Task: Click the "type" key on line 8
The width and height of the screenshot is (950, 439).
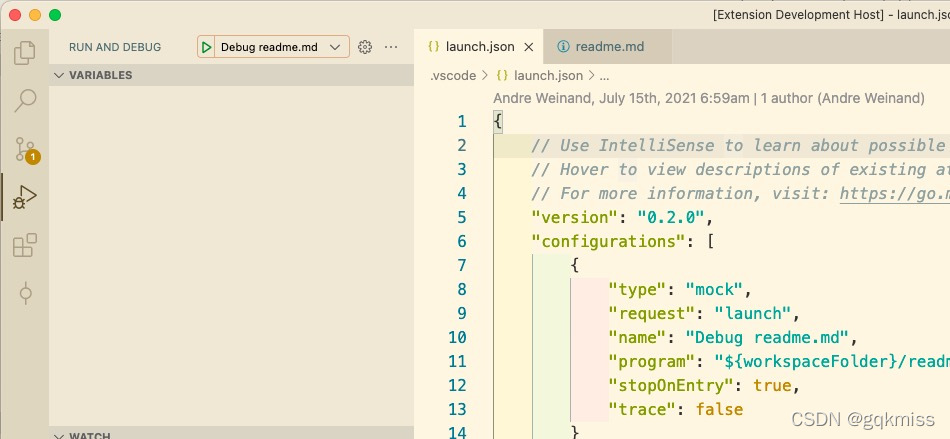Action: pos(637,289)
